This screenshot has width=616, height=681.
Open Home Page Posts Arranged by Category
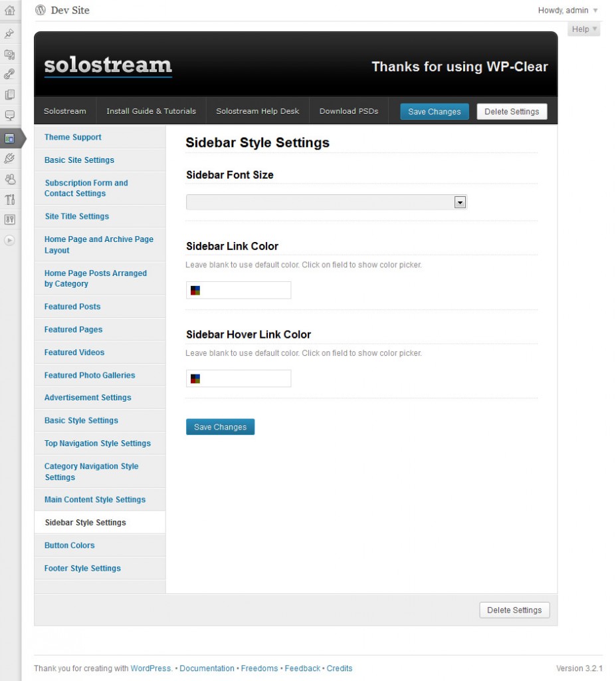tap(100, 279)
